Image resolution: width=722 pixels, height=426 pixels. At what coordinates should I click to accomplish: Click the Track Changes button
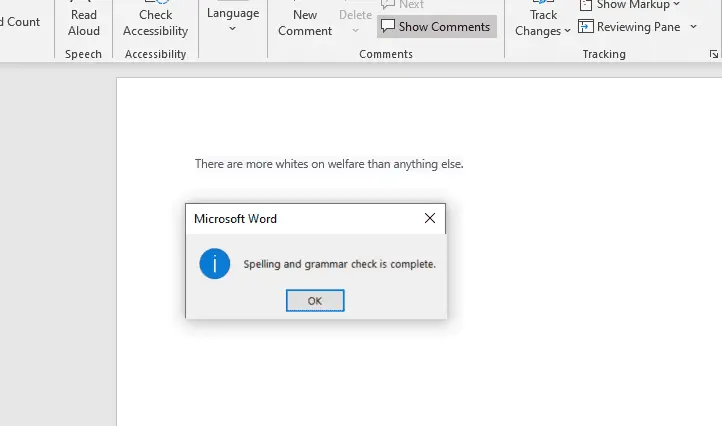pyautogui.click(x=543, y=20)
